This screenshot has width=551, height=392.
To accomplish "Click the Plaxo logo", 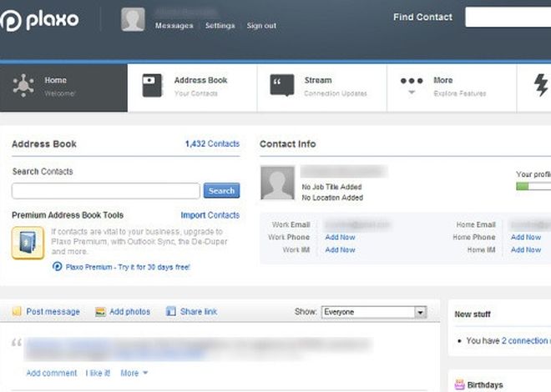I will click(x=39, y=20).
